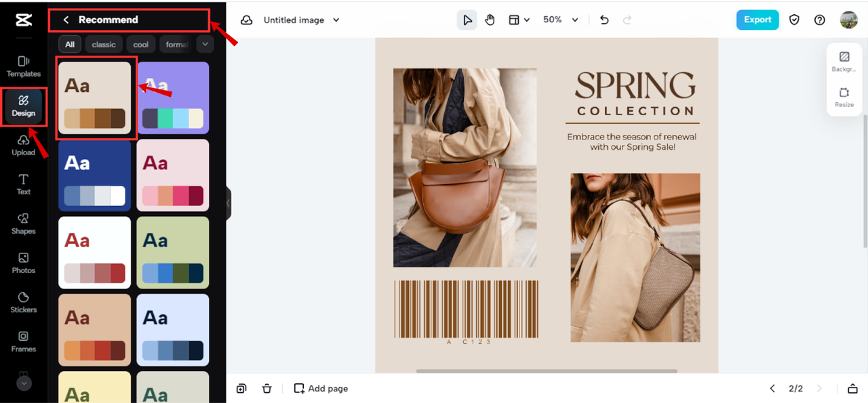This screenshot has height=403, width=868.
Task: Apply the white red theme card
Action: pyautogui.click(x=95, y=253)
